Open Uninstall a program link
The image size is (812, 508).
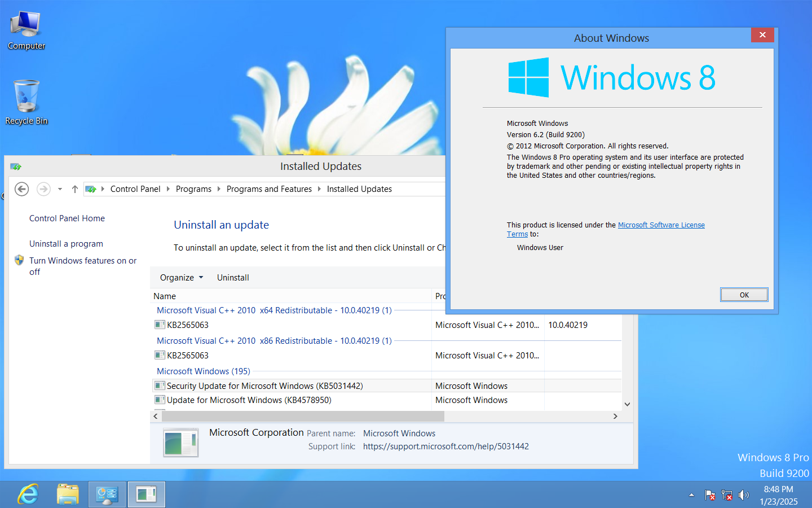[x=66, y=244]
